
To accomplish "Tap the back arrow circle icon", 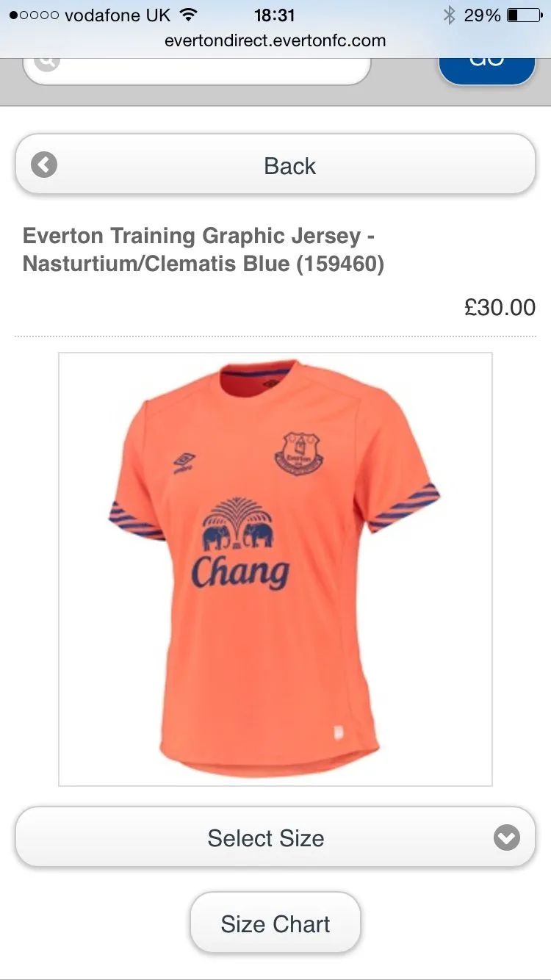I will [x=44, y=165].
